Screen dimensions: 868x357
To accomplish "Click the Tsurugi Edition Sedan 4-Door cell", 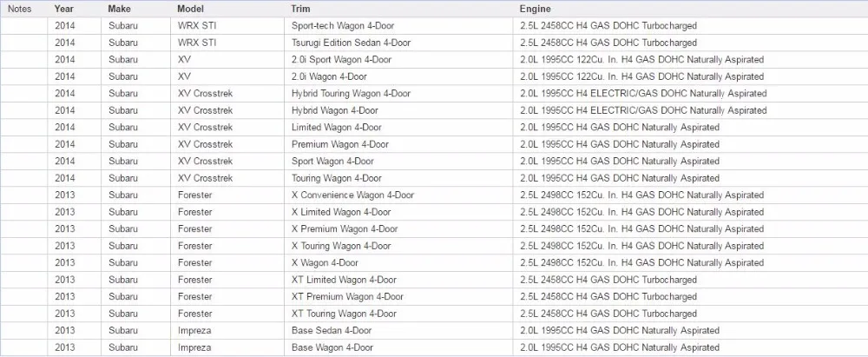I will pos(399,43).
